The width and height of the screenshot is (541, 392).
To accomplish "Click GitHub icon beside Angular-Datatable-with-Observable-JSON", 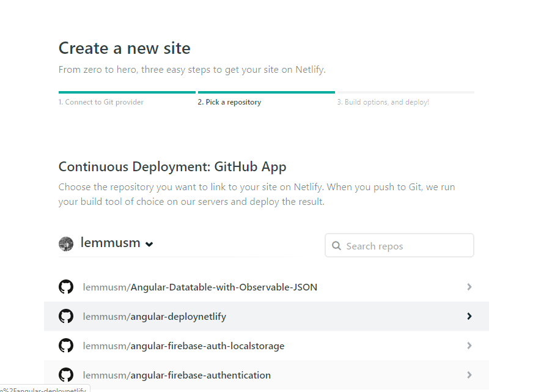I will pyautogui.click(x=66, y=287).
